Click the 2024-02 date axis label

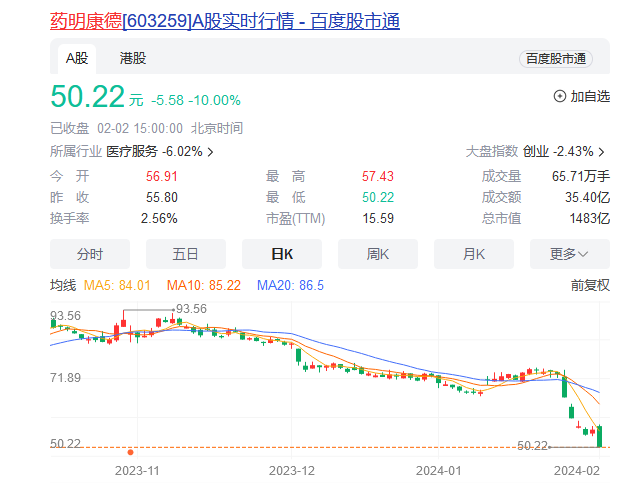577,471
